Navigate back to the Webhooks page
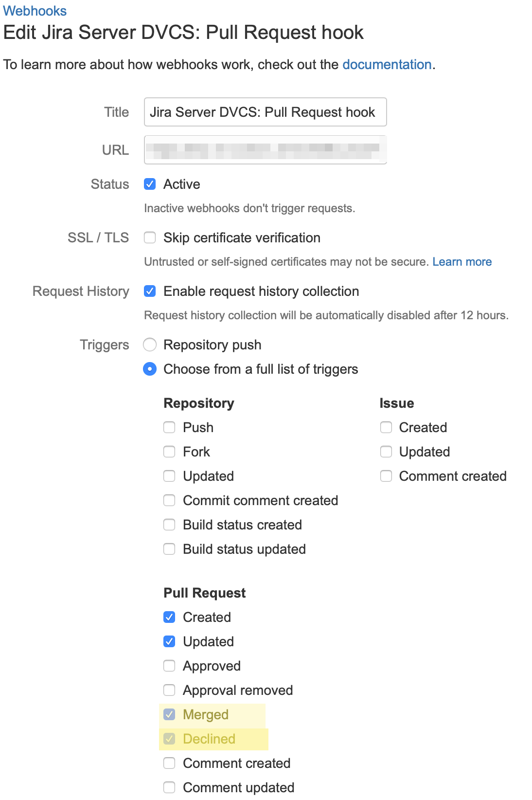The width and height of the screenshot is (532, 800). [35, 10]
